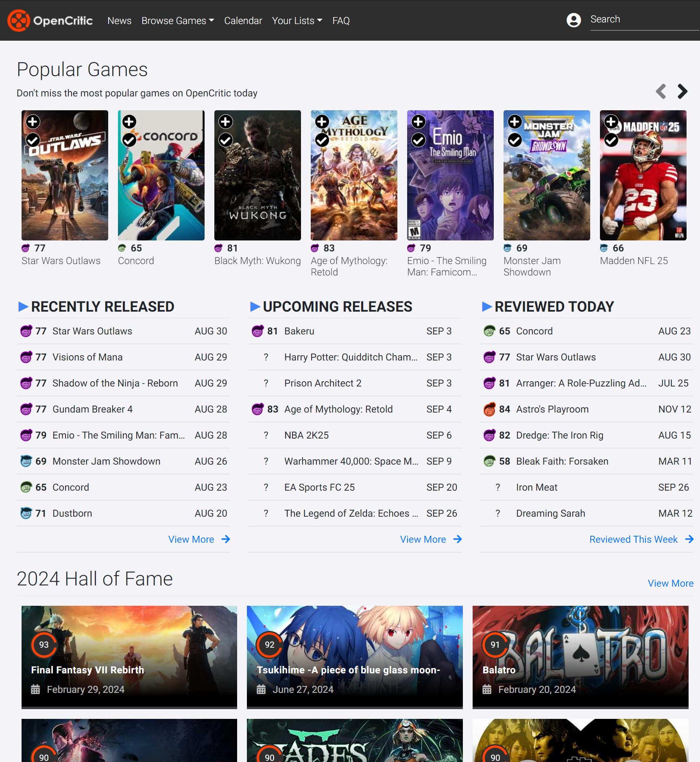Open the Calendar page from the menu
Screen dimensions: 700x762
point(243,20)
